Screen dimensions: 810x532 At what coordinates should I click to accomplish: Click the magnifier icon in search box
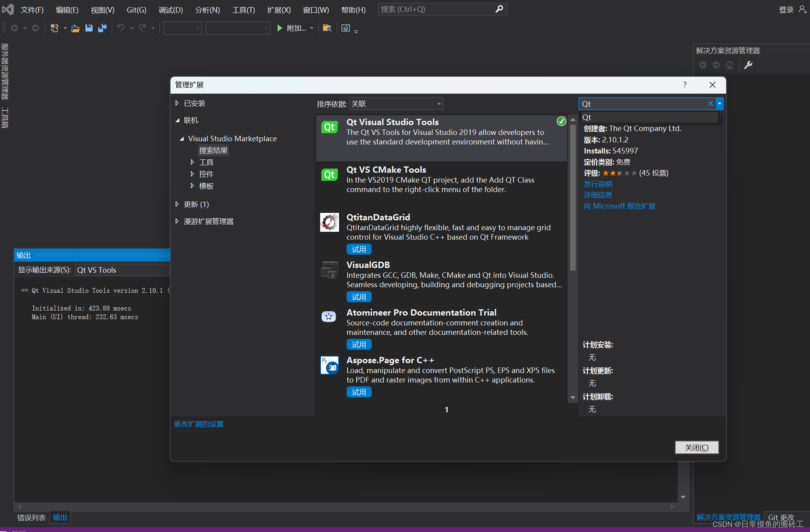[x=499, y=9]
